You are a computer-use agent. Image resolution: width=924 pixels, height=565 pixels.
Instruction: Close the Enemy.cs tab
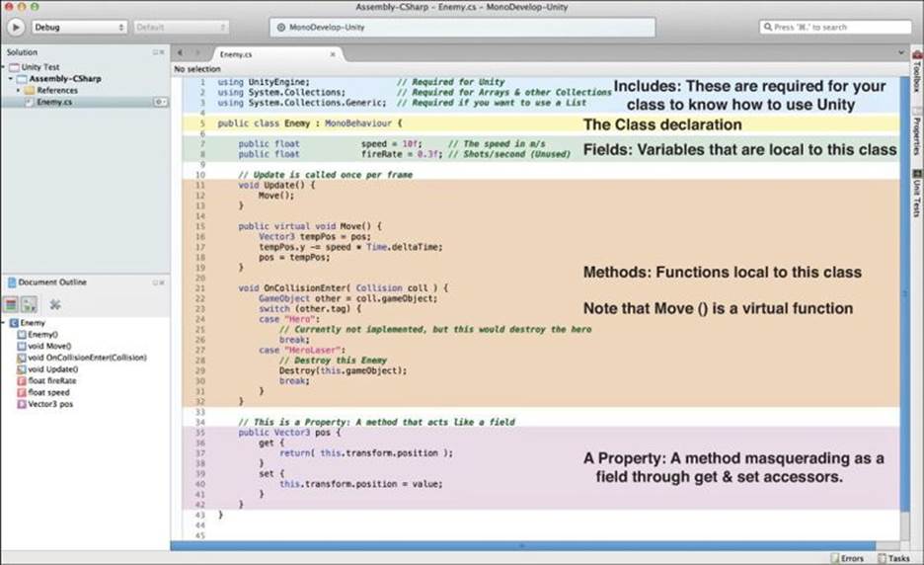tap(333, 53)
